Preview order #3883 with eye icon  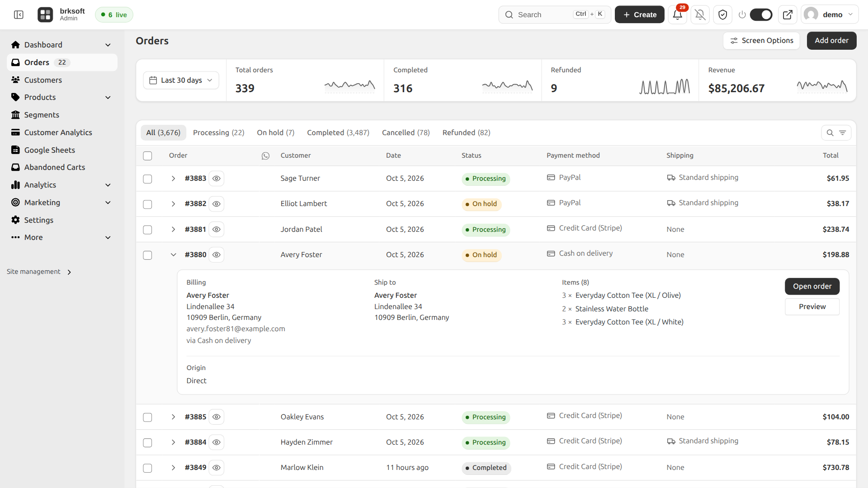[x=217, y=178]
